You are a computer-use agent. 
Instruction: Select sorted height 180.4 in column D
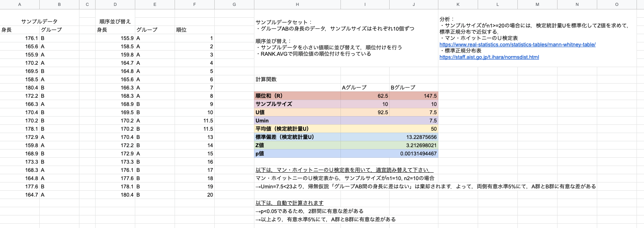coord(115,195)
